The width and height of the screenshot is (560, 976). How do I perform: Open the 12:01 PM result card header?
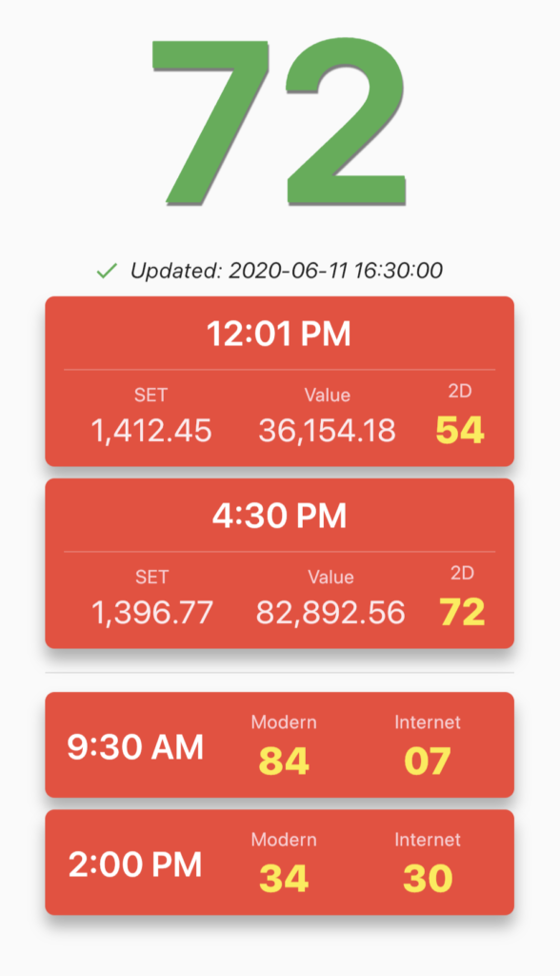click(279, 334)
